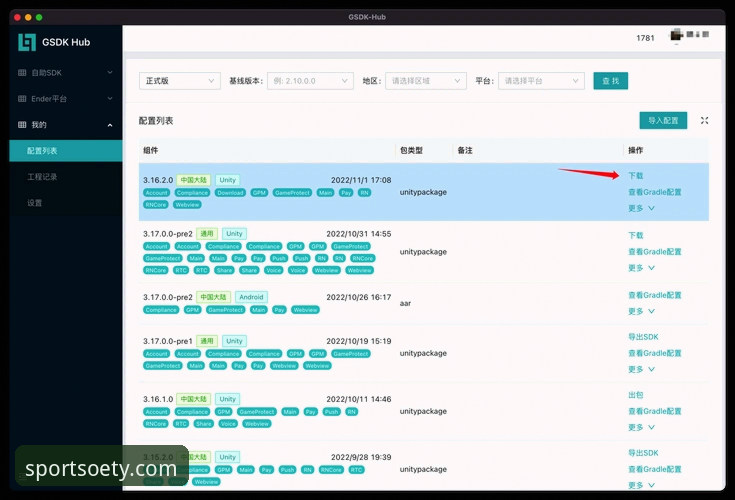This screenshot has height=500, width=735.
Task: Open the 基线版本 dropdown
Action: coord(310,81)
